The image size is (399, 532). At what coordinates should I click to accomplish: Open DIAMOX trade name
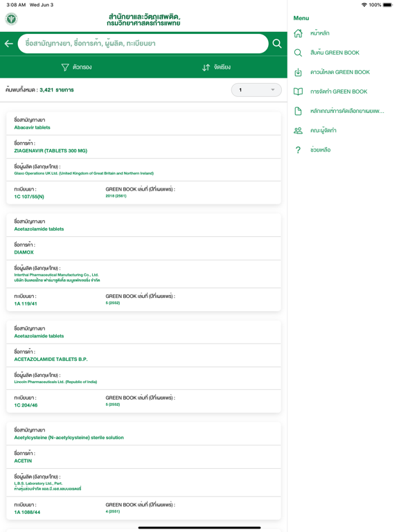tap(24, 252)
